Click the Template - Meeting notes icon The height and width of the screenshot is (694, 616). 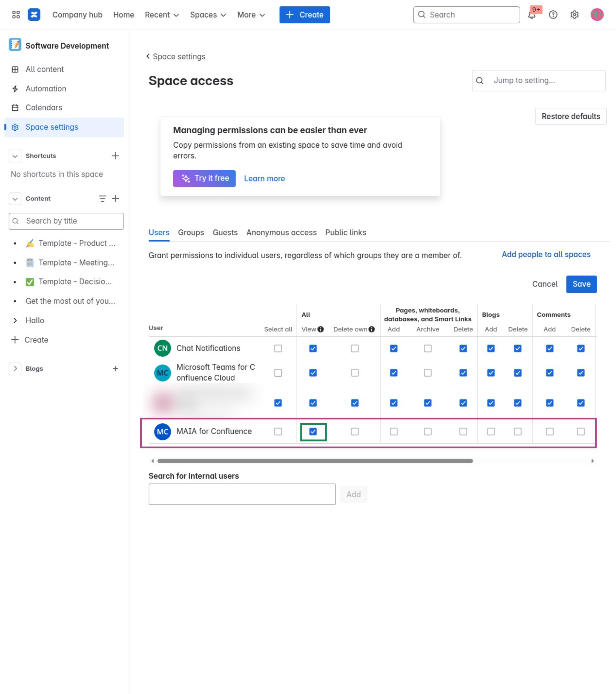coord(30,263)
